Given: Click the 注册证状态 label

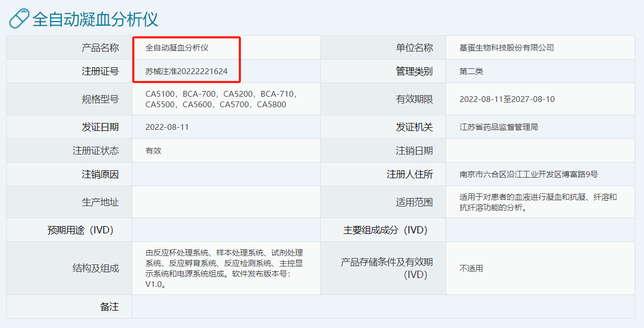Looking at the screenshot, I should 96,151.
